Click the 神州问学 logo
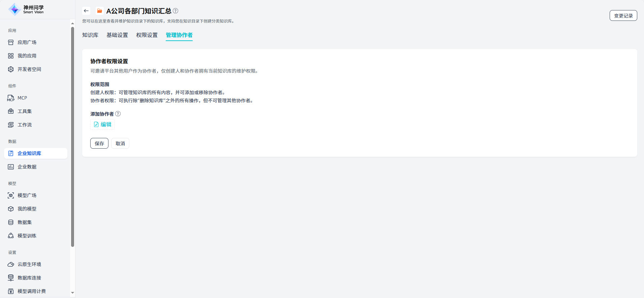Screen dimensions: 644x298 [26, 9]
